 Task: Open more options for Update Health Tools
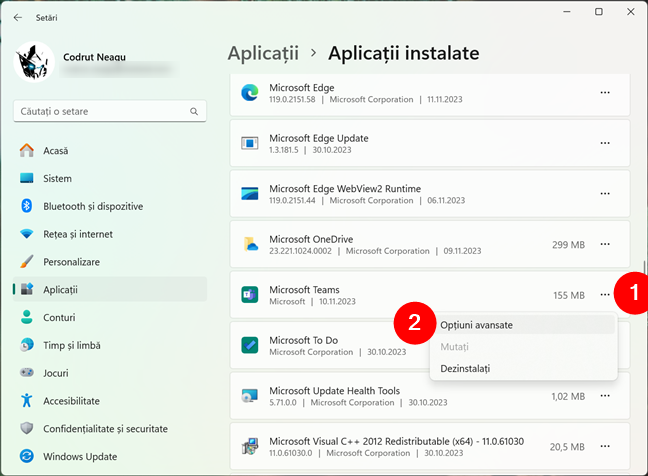[605, 396]
